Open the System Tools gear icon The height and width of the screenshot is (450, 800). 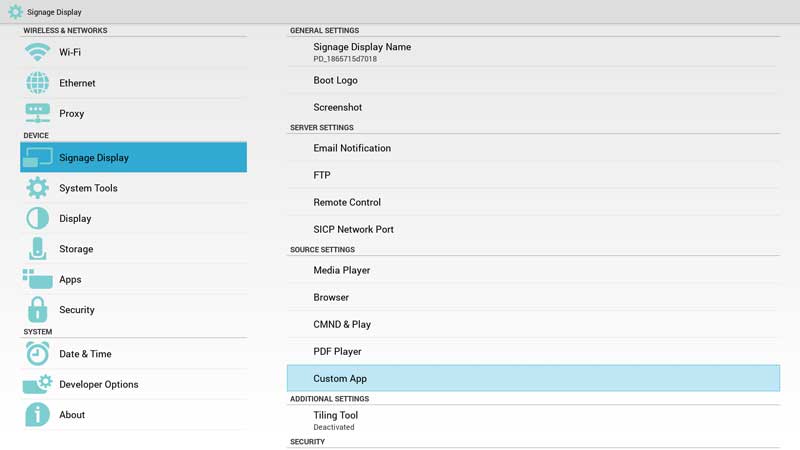pos(37,188)
